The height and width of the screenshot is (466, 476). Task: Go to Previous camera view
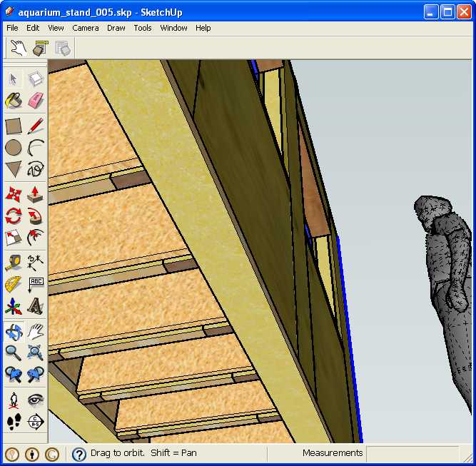tap(14, 375)
